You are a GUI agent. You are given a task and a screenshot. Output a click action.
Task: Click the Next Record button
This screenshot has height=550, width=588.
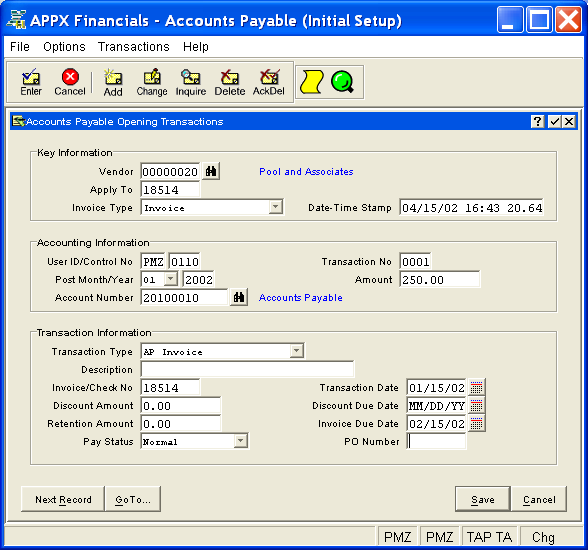click(63, 499)
